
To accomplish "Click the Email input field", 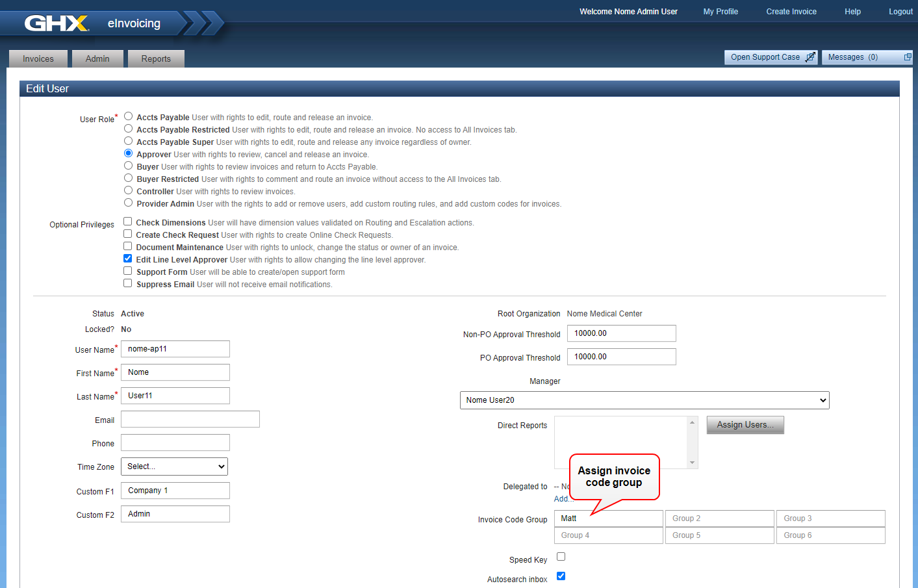I will (190, 419).
